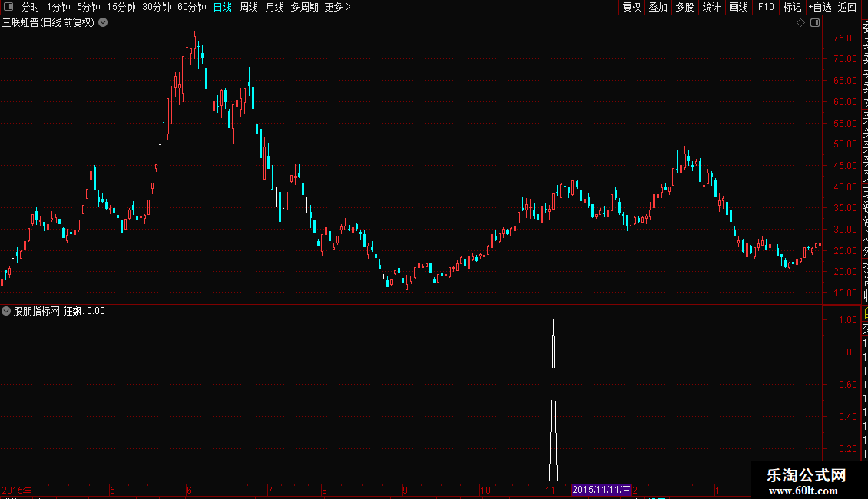Viewport: 868px width, 499px height.
Task: Click the 1.00 indicator axis label
Action: click(x=848, y=320)
